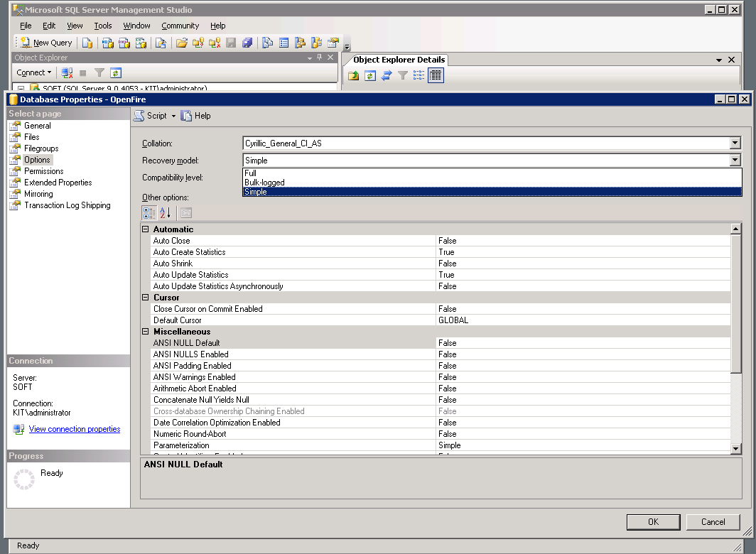Screen dimensions: 756x554
Task: Show the Object Explorer via toolbar icon
Action: point(300,43)
